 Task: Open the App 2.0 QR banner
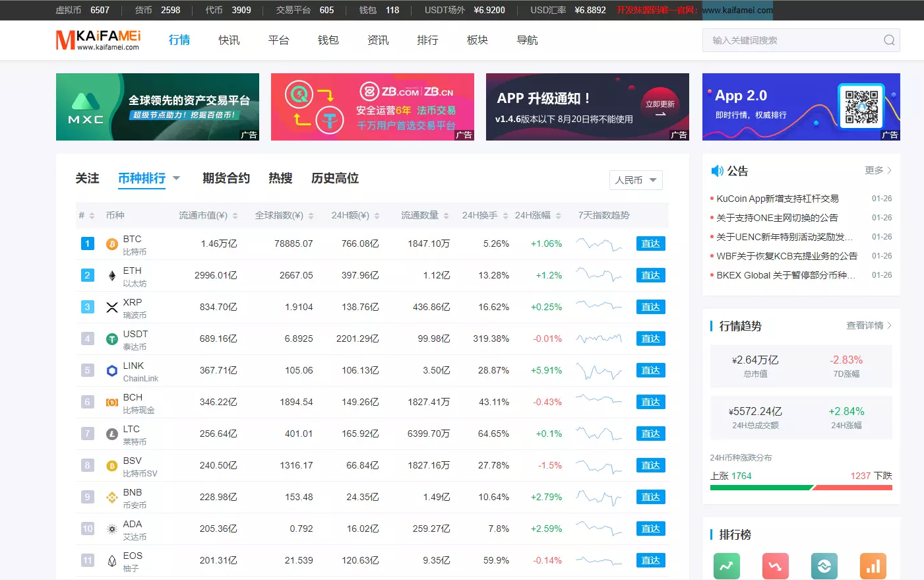(801, 107)
